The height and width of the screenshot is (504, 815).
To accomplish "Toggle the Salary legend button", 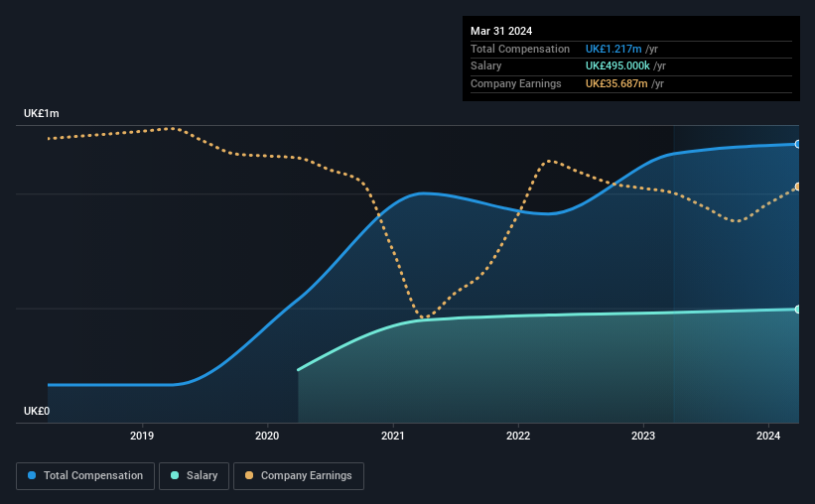I will coord(194,476).
